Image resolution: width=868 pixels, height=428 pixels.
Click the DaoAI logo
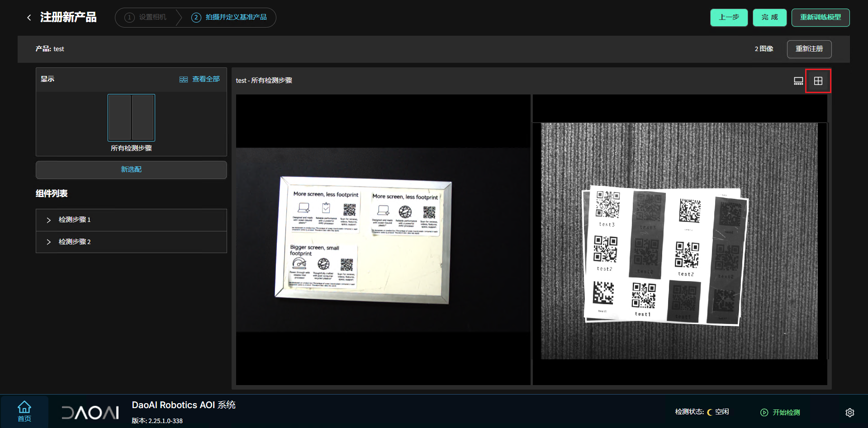pyautogui.click(x=90, y=412)
